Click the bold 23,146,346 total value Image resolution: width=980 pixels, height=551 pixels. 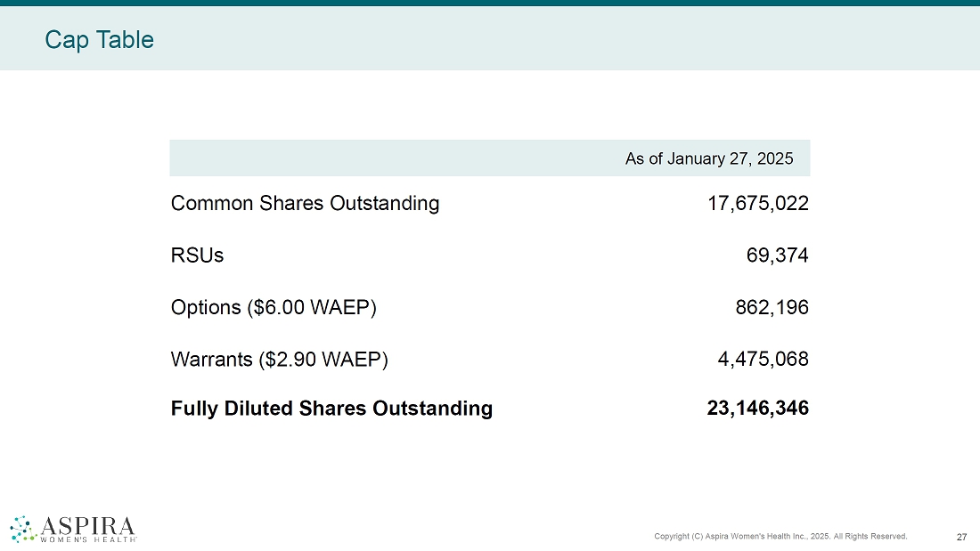757,409
